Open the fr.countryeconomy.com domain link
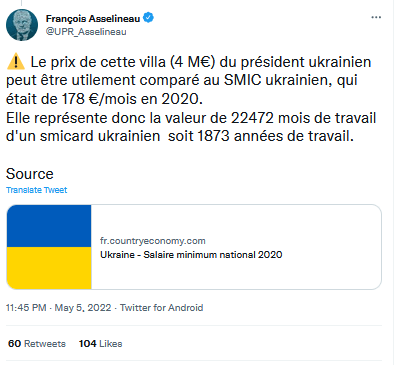The image size is (398, 365). coord(153,241)
